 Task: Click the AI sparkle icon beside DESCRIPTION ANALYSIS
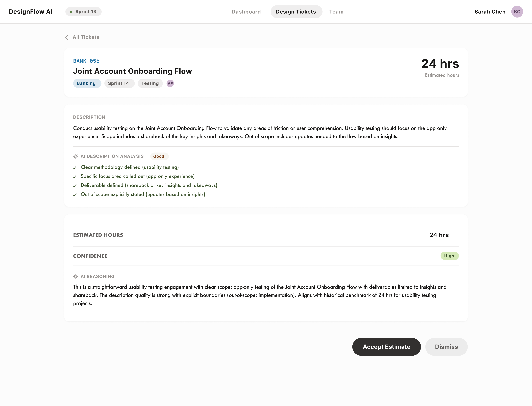[x=76, y=156]
